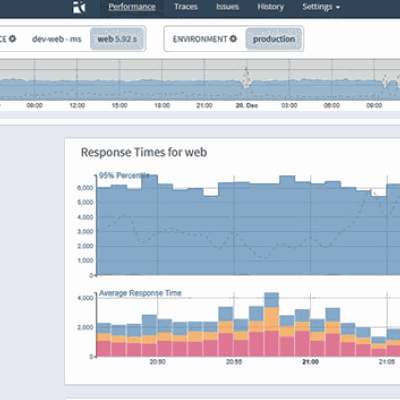This screenshot has width=400, height=400.
Task: Click the 21:00 label on the overview timeline
Action: coord(204,105)
